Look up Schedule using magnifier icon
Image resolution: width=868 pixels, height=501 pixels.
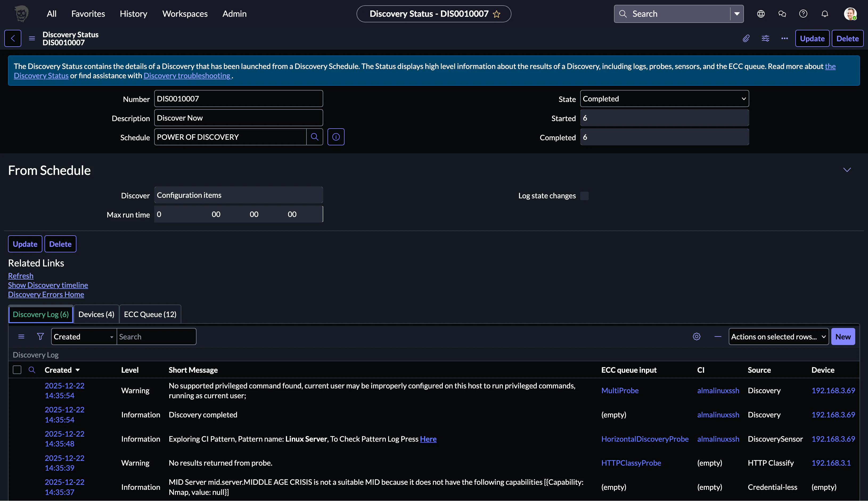click(x=314, y=137)
